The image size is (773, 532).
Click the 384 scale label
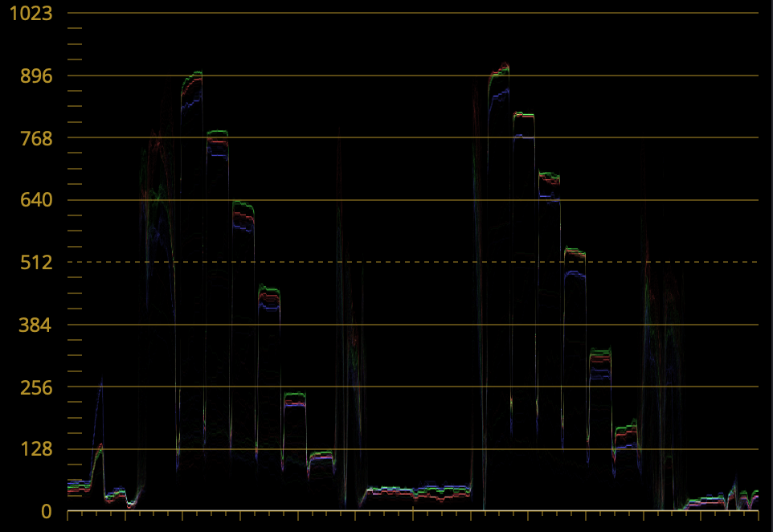tap(35, 325)
